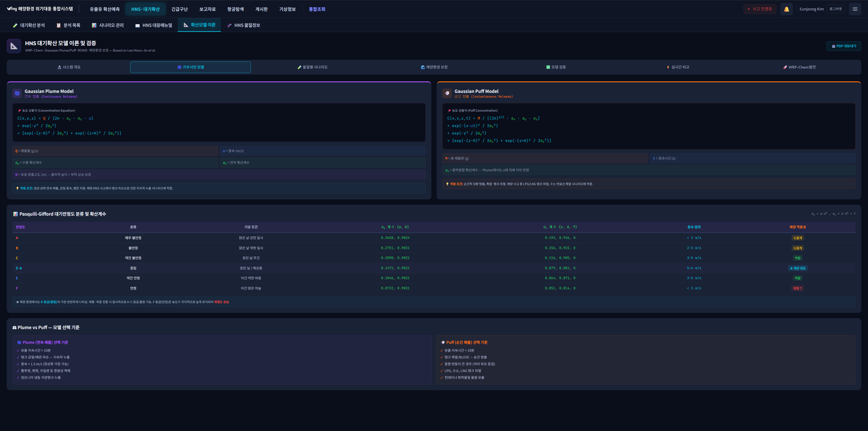Open 기상정보 menu item
Viewport: 868px width, 431px height.
(287, 9)
